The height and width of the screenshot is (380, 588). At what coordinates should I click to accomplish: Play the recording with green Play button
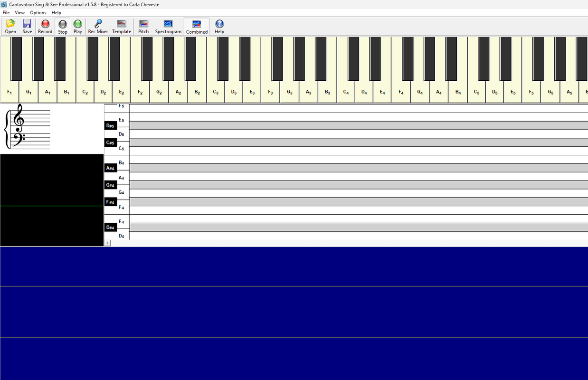[x=77, y=27]
